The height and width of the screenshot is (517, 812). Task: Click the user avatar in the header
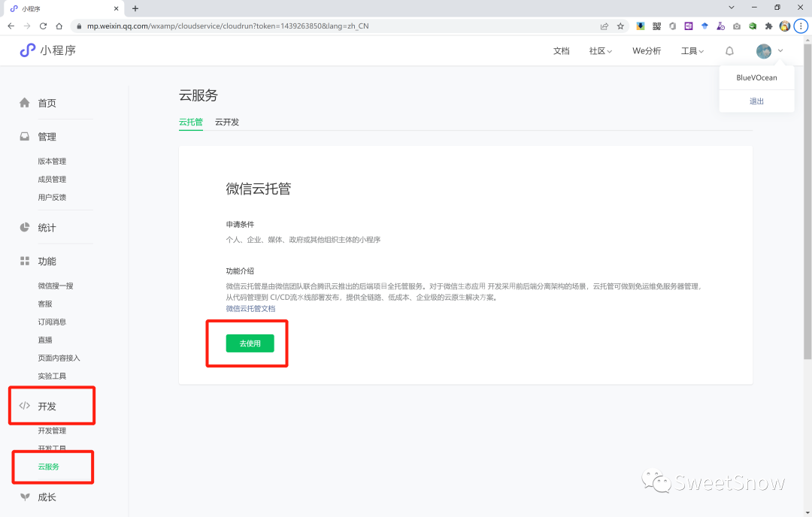(763, 50)
